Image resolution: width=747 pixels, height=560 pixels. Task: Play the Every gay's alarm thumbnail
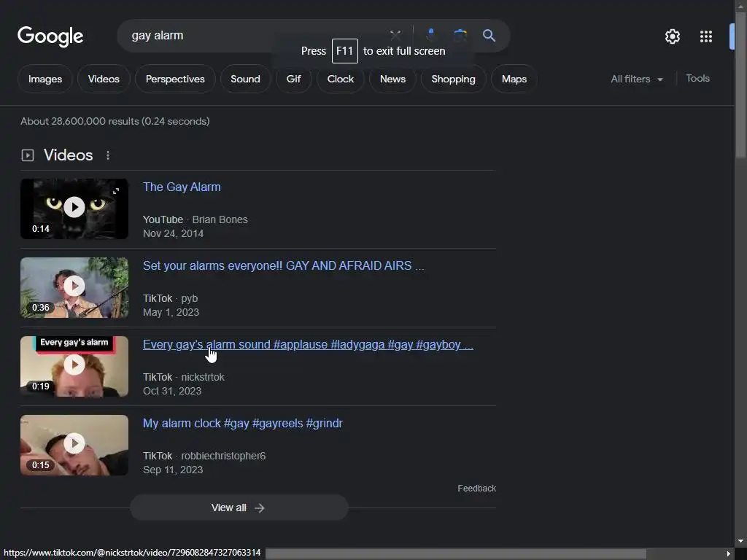[x=74, y=366]
